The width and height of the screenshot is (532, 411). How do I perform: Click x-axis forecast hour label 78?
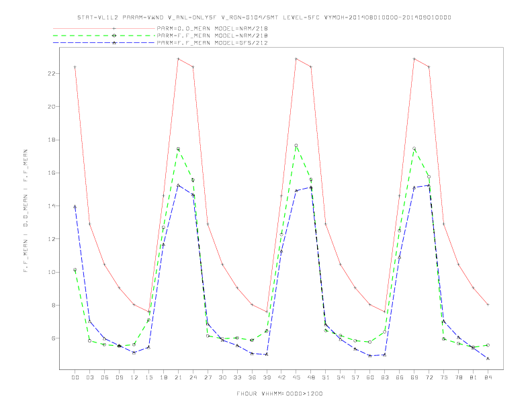(x=459, y=377)
